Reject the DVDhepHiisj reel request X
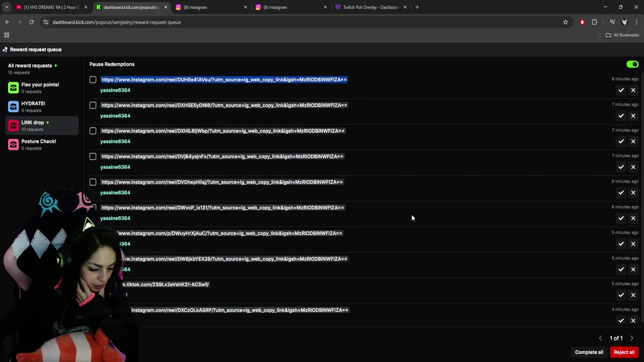The width and height of the screenshot is (644, 362). click(633, 193)
